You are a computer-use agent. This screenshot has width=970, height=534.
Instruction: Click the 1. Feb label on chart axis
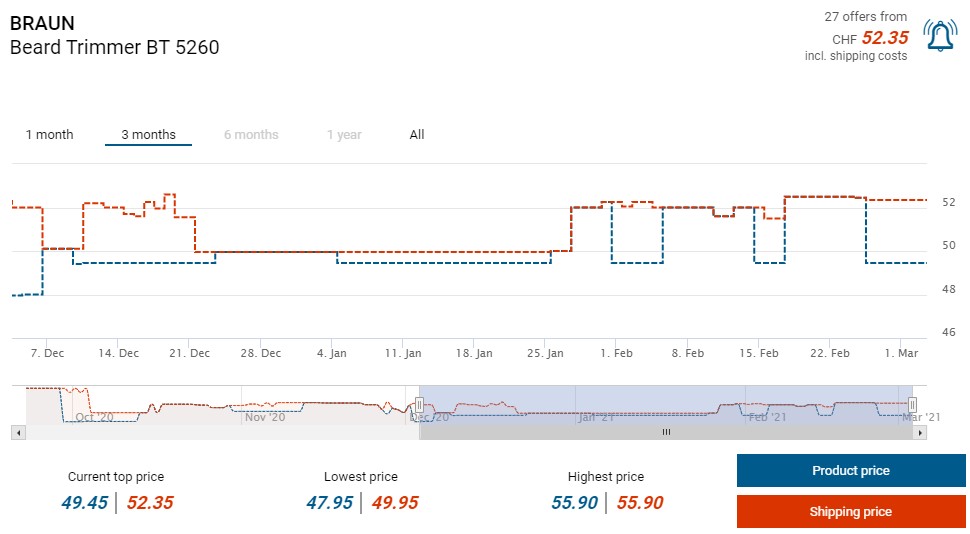(616, 353)
